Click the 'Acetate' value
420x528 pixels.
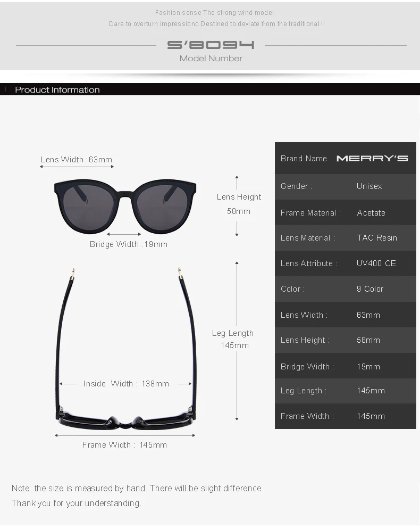click(371, 213)
